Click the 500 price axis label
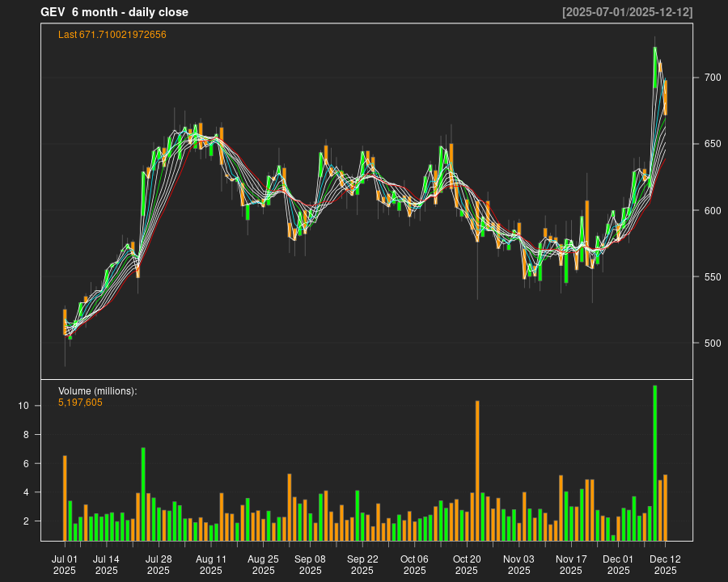This screenshot has height=582, width=728. coord(712,344)
